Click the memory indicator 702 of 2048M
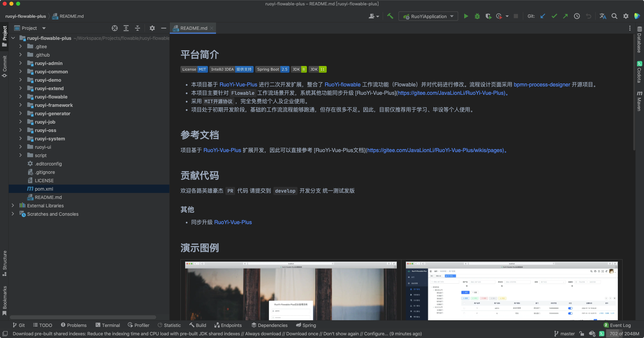644x338 pixels. [x=624, y=334]
